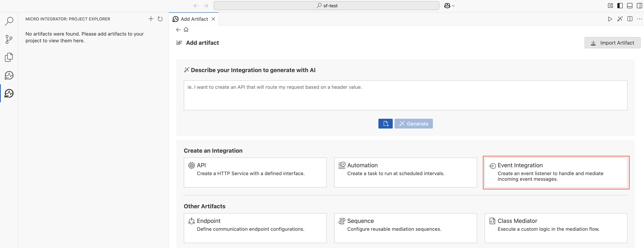Image resolution: width=644 pixels, height=248 pixels.
Task: Click the 'No artifacts were found' message
Action: (85, 37)
